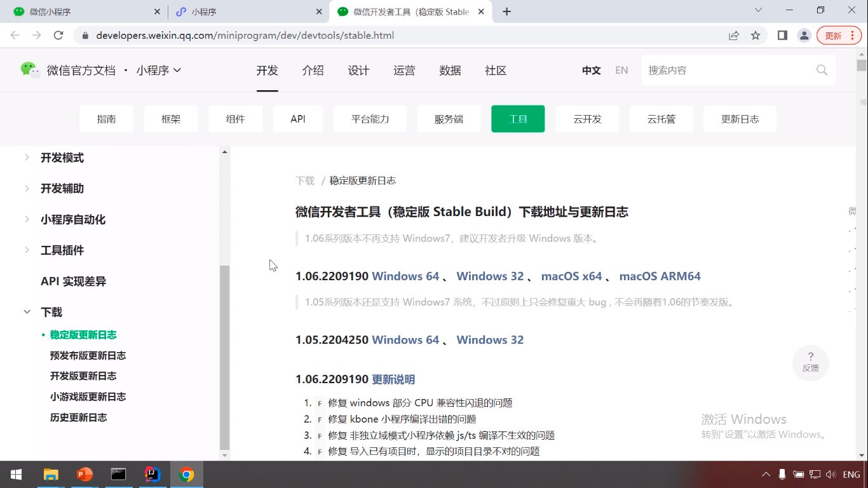Image resolution: width=868 pixels, height=488 pixels.
Task: Click the search magnifier icon
Action: point(822,70)
